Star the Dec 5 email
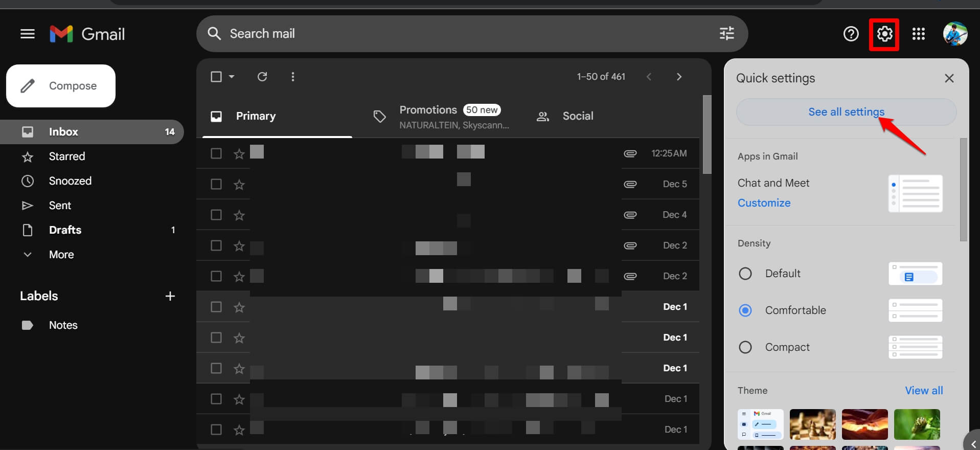This screenshot has width=980, height=450. pyautogui.click(x=239, y=184)
